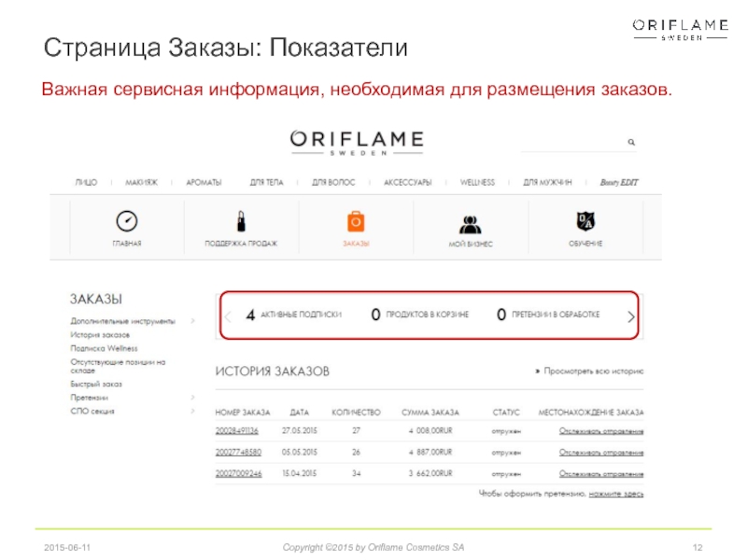The height and width of the screenshot is (560, 747).
Task: Open the ГЛАВНАЯ dashboard icon
Action: [x=127, y=221]
